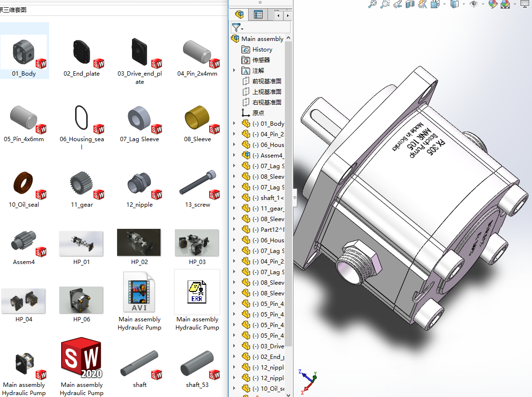Viewport: 532px width, 397px height.
Task: Select the 11_gear part thumbnail
Action: click(81, 185)
